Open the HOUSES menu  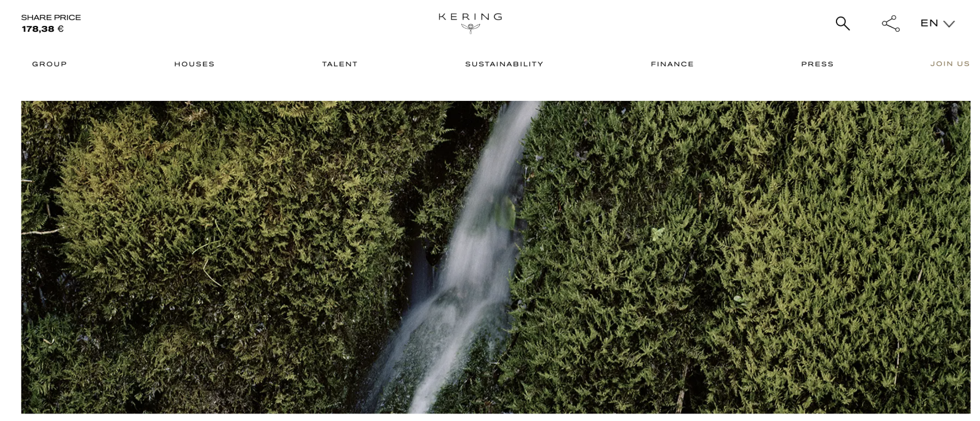coord(194,64)
